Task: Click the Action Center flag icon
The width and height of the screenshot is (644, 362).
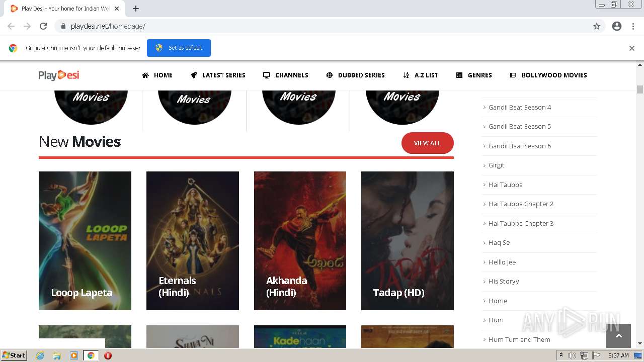Action: tap(596, 355)
